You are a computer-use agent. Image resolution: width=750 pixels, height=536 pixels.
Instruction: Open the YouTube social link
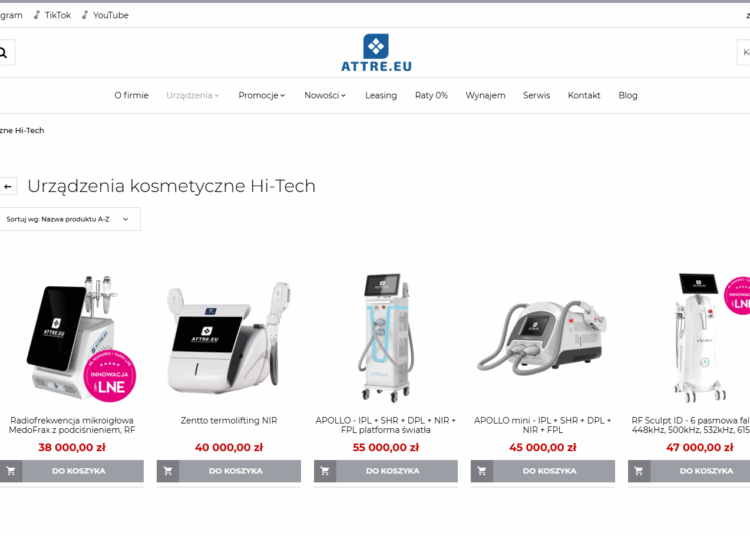(105, 15)
